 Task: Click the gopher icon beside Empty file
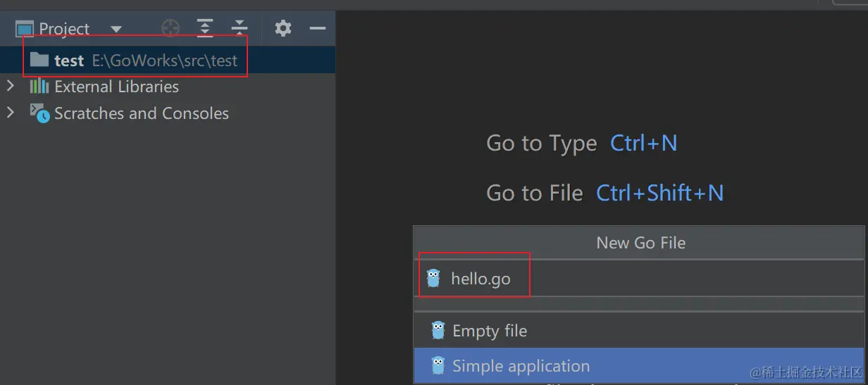coord(438,331)
